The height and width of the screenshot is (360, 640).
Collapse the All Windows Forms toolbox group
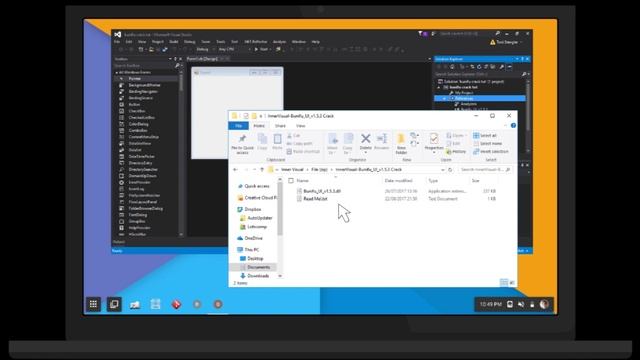point(117,72)
